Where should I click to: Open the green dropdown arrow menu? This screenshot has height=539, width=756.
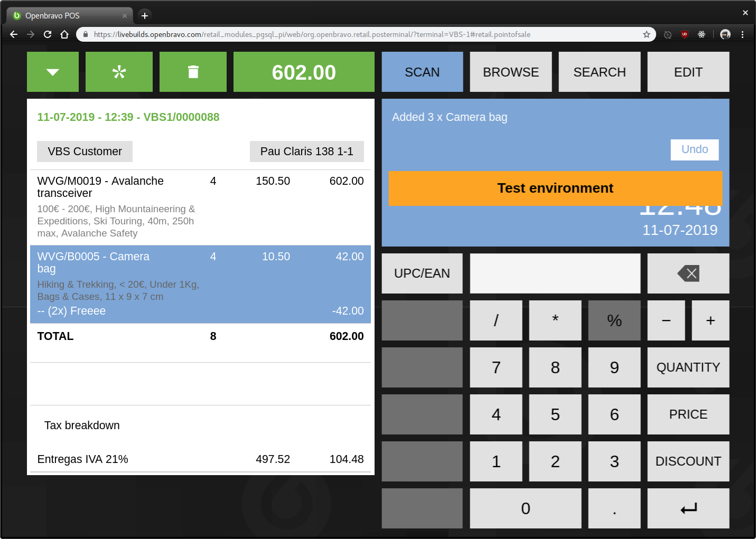coord(53,72)
